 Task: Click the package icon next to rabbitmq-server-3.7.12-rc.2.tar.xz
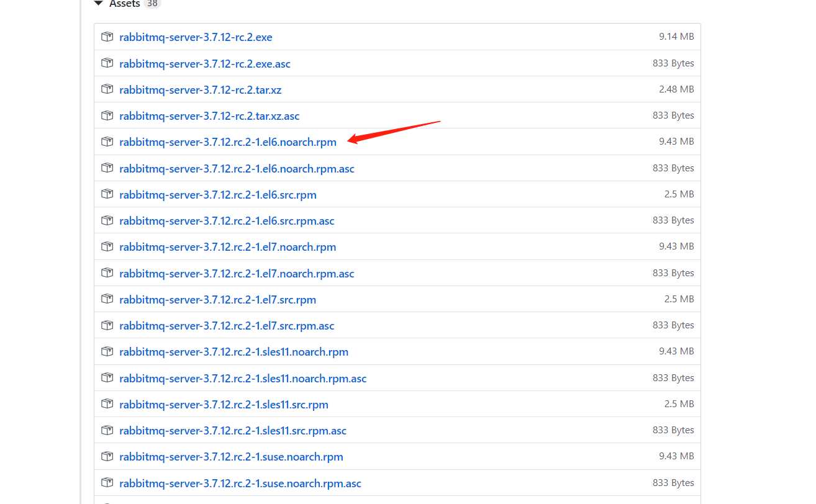click(x=107, y=89)
